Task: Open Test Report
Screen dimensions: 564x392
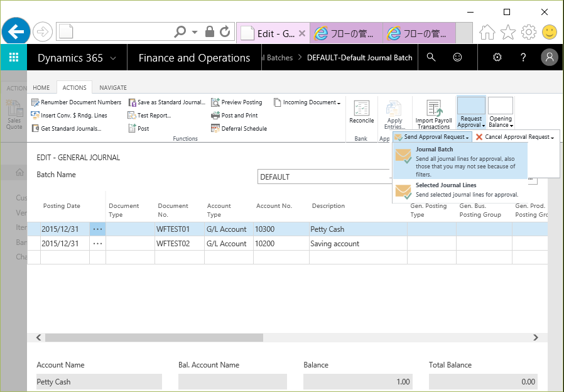Action: point(149,115)
